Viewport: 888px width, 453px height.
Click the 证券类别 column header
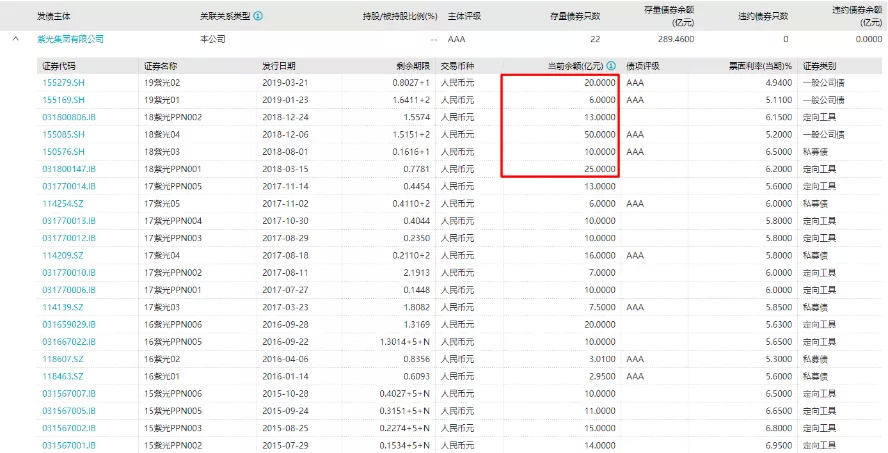[x=821, y=65]
